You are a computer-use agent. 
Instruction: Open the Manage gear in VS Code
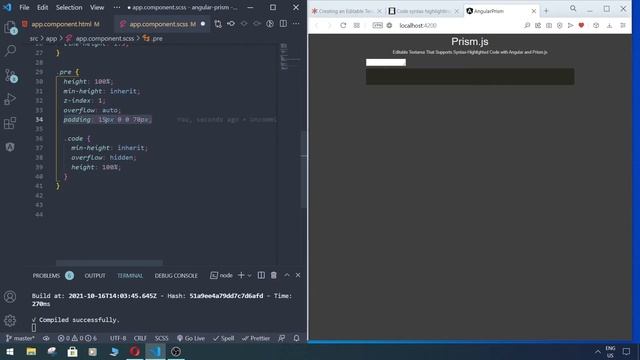coord(10,320)
